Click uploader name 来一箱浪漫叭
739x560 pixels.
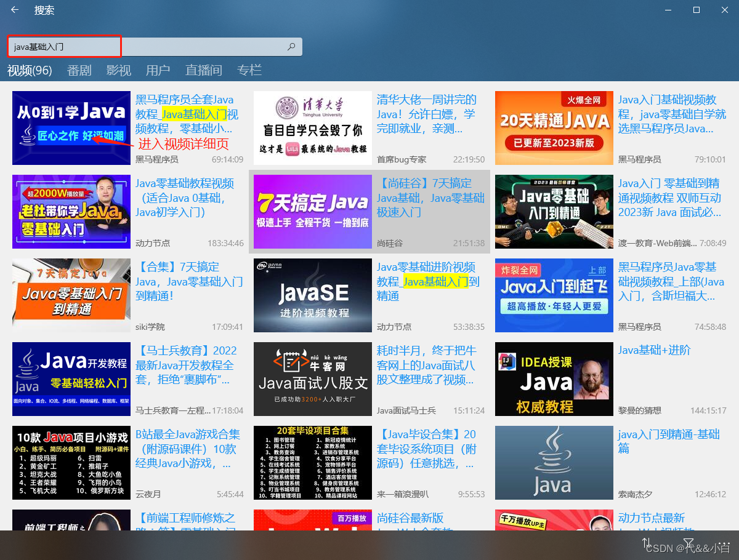click(403, 494)
